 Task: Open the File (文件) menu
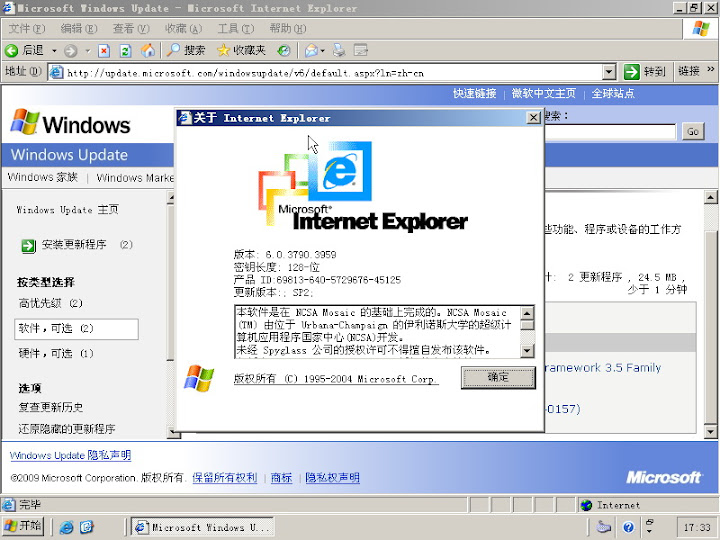click(27, 28)
